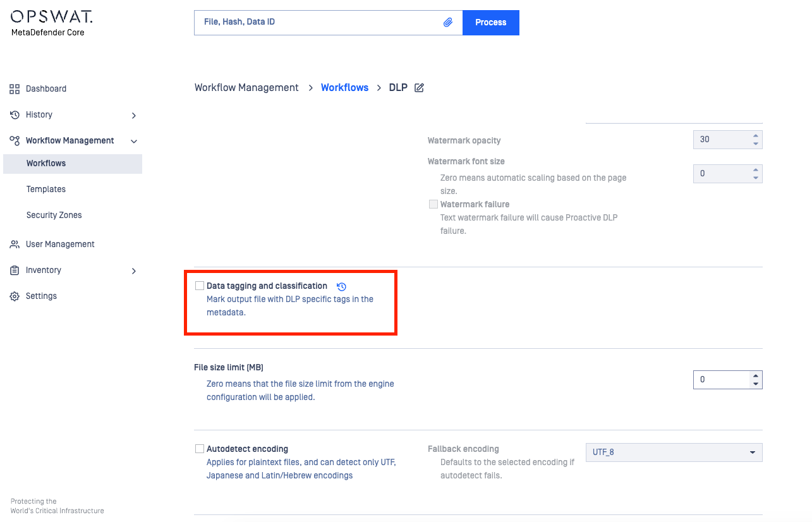Click the edit pencil icon beside DLP
812x522 pixels.
coord(419,88)
